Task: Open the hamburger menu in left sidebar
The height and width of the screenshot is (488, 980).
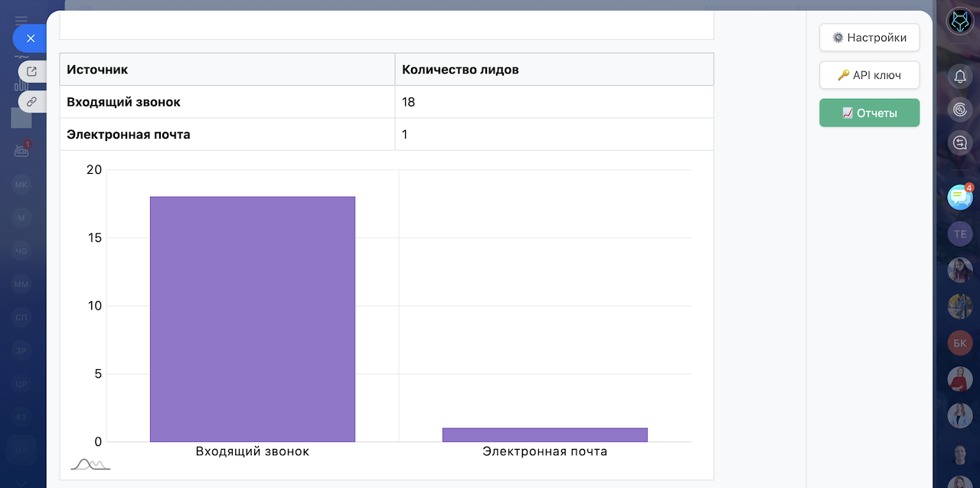Action: [x=21, y=19]
